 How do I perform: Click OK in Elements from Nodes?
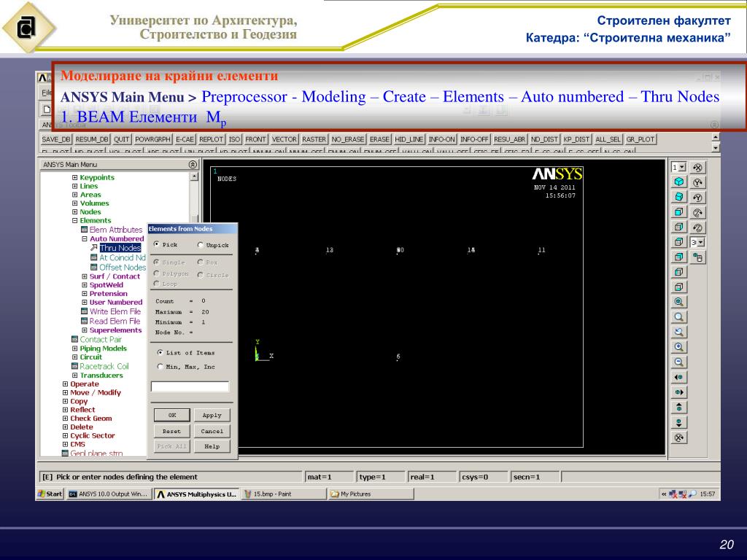pos(172,415)
